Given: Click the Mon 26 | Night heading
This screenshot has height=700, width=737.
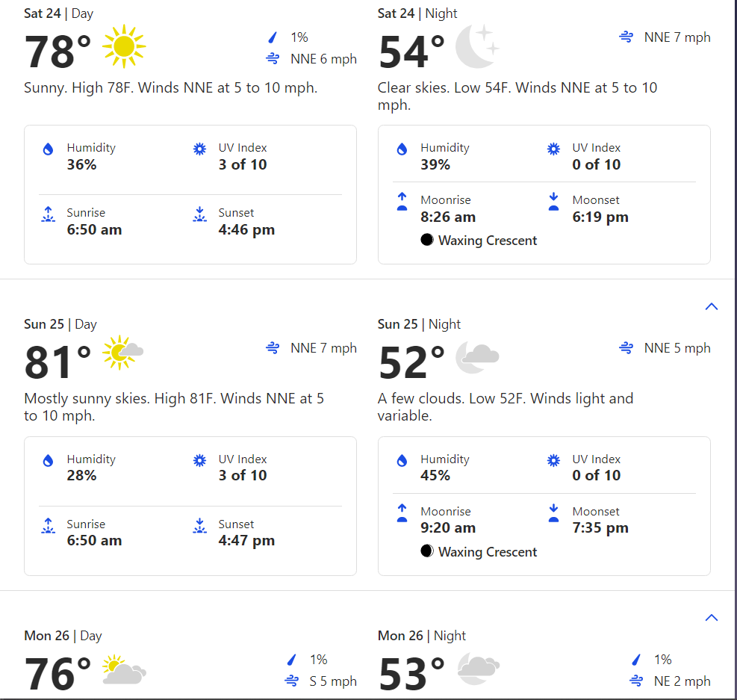Looking at the screenshot, I should [422, 636].
